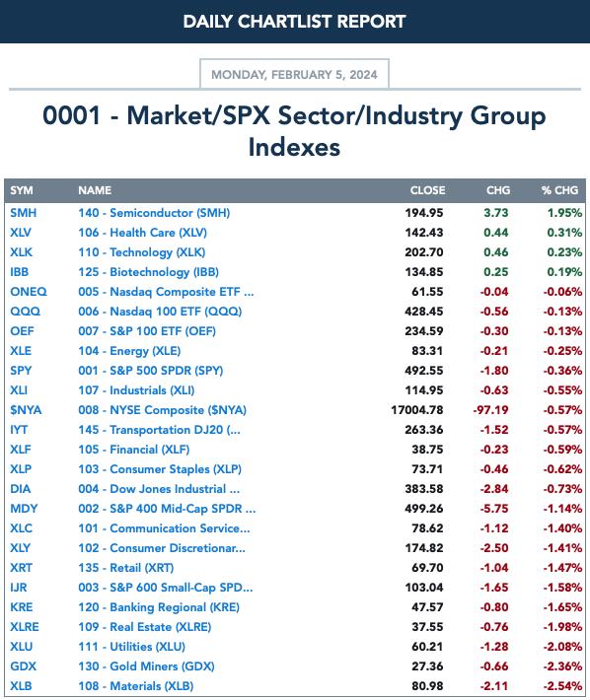Image resolution: width=590 pixels, height=700 pixels.
Task: Select the IYT symbol link
Action: click(19, 430)
